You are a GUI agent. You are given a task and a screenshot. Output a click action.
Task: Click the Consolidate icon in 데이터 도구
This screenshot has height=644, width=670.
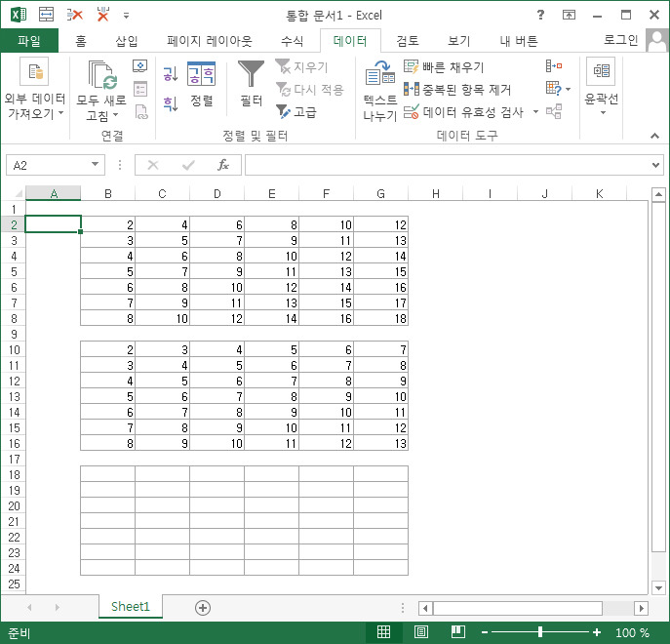click(554, 66)
